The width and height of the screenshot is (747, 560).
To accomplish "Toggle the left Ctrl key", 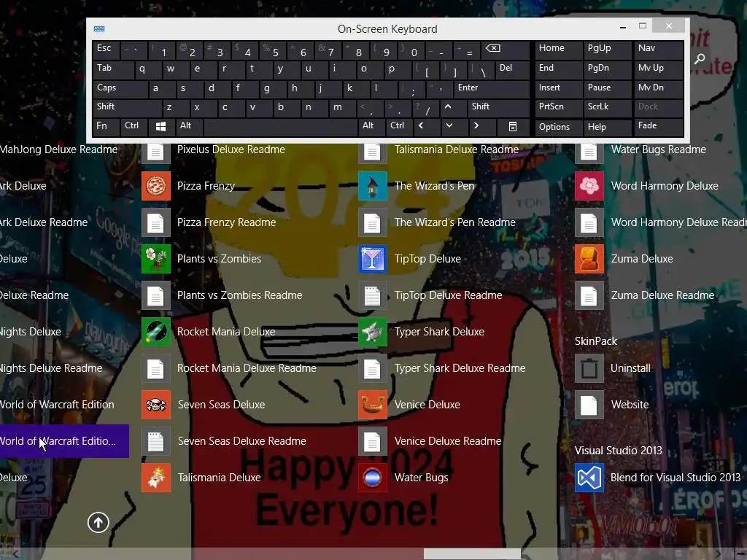I will point(133,126).
